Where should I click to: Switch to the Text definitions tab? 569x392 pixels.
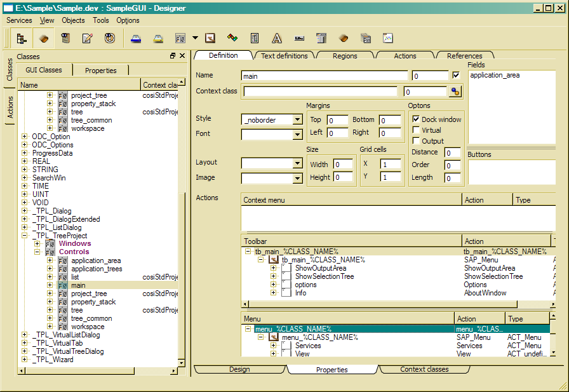284,56
